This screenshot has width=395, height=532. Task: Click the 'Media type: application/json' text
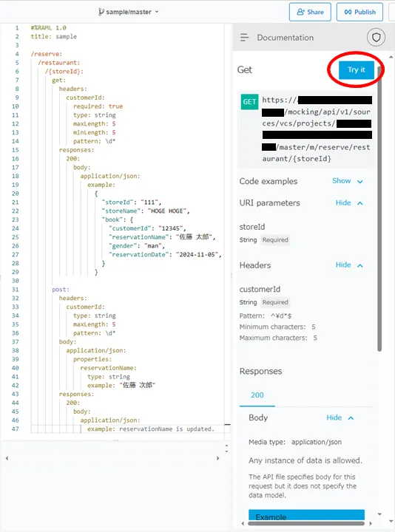click(x=295, y=442)
